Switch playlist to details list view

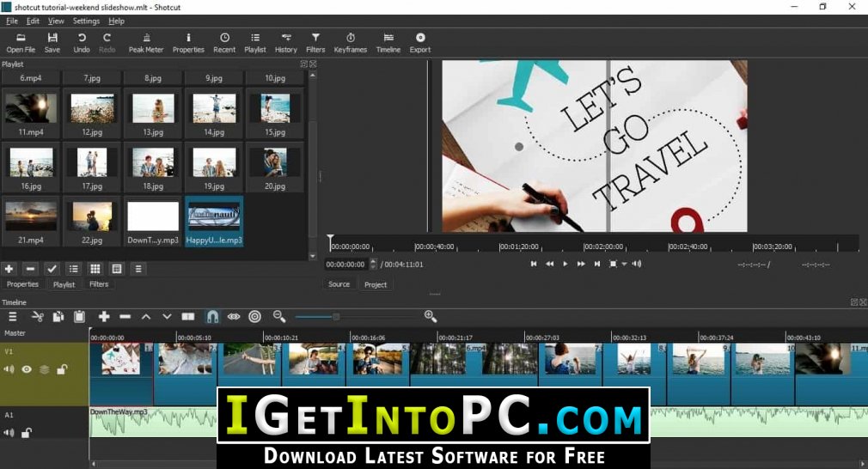tap(73, 269)
